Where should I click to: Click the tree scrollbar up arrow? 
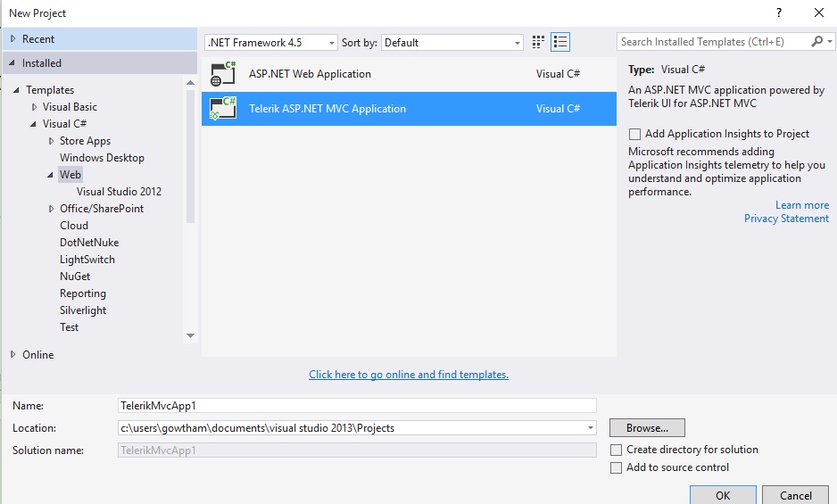click(x=191, y=82)
